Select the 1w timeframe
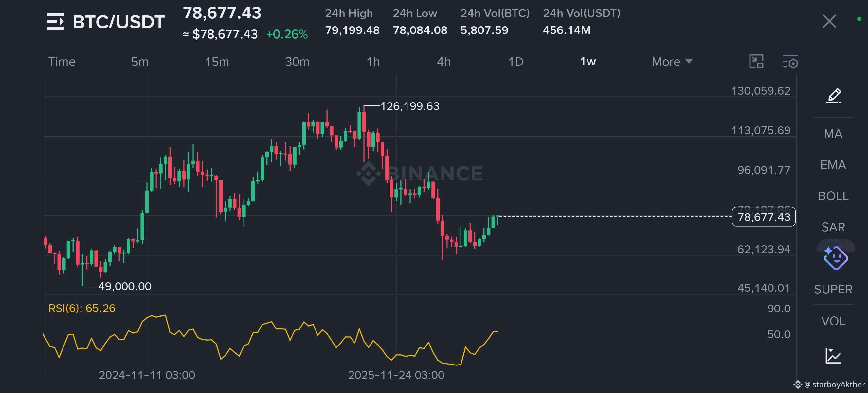The image size is (868, 393). click(588, 62)
